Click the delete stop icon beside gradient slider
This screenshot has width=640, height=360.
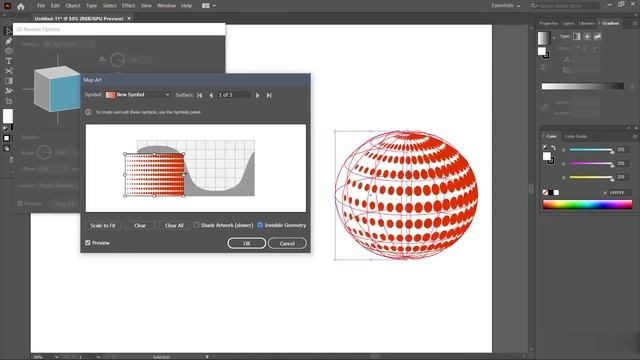point(632,87)
